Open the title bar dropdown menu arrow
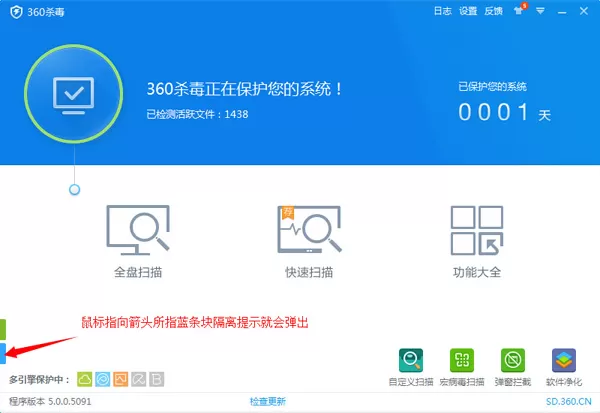 point(540,11)
